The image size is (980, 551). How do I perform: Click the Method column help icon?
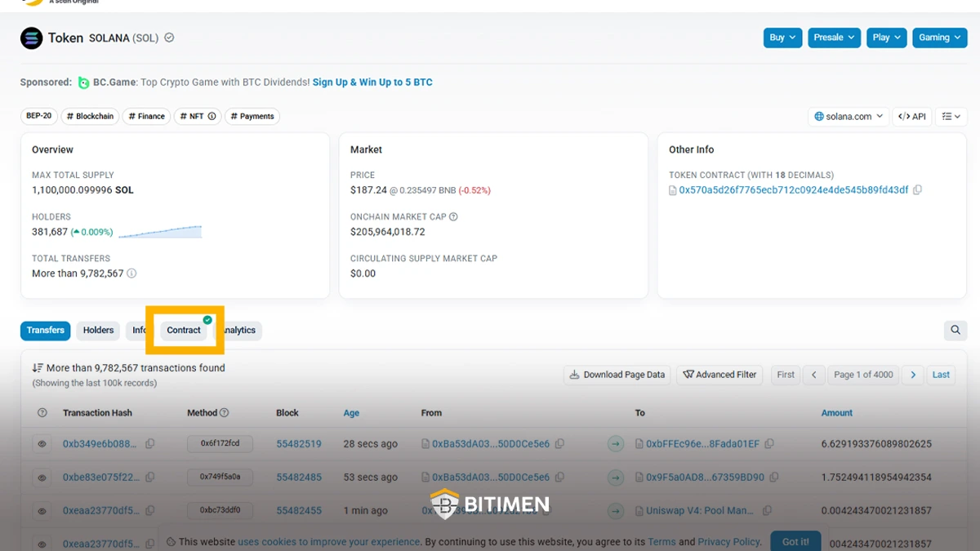pyautogui.click(x=225, y=413)
